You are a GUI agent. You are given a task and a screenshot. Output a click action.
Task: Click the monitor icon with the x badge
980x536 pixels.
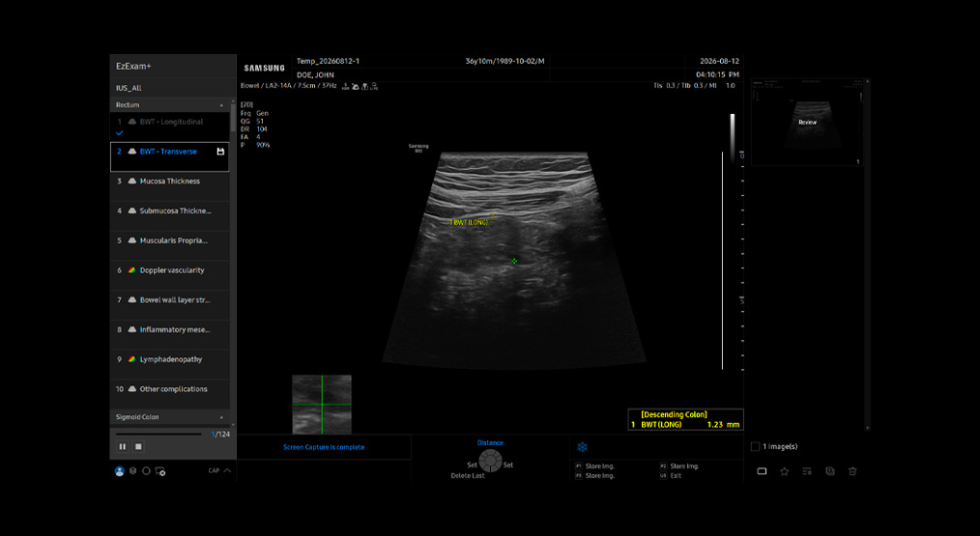coord(160,471)
